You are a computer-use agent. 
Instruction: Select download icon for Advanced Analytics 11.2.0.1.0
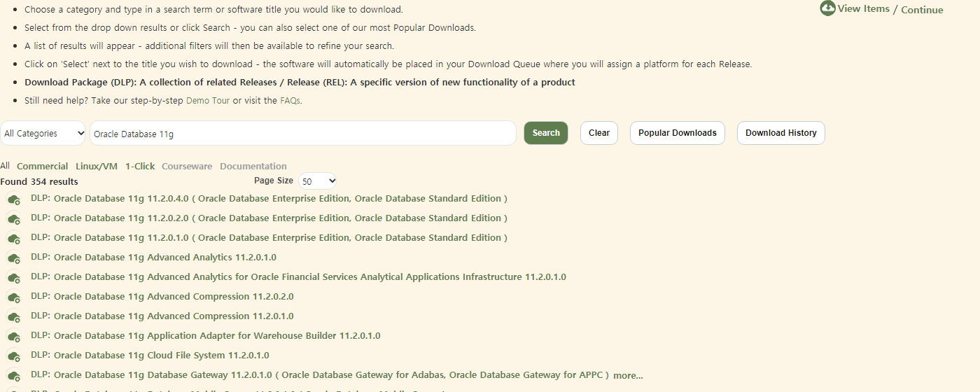coord(14,259)
